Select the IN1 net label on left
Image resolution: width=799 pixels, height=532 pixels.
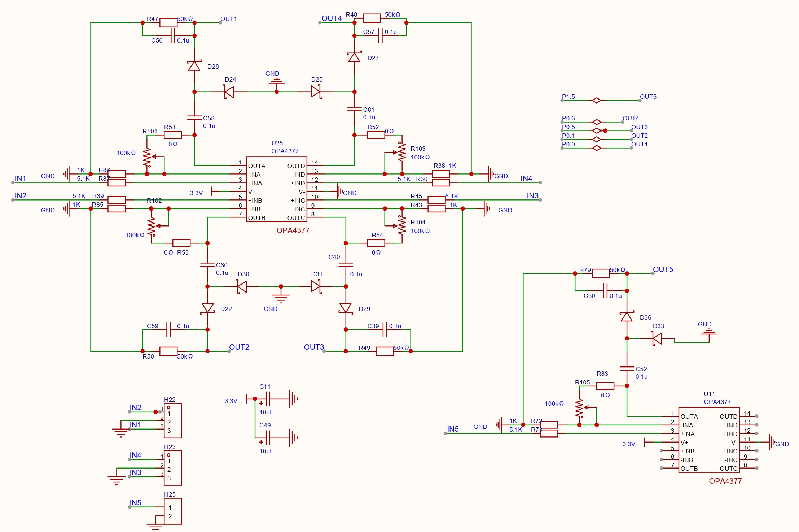[20, 179]
